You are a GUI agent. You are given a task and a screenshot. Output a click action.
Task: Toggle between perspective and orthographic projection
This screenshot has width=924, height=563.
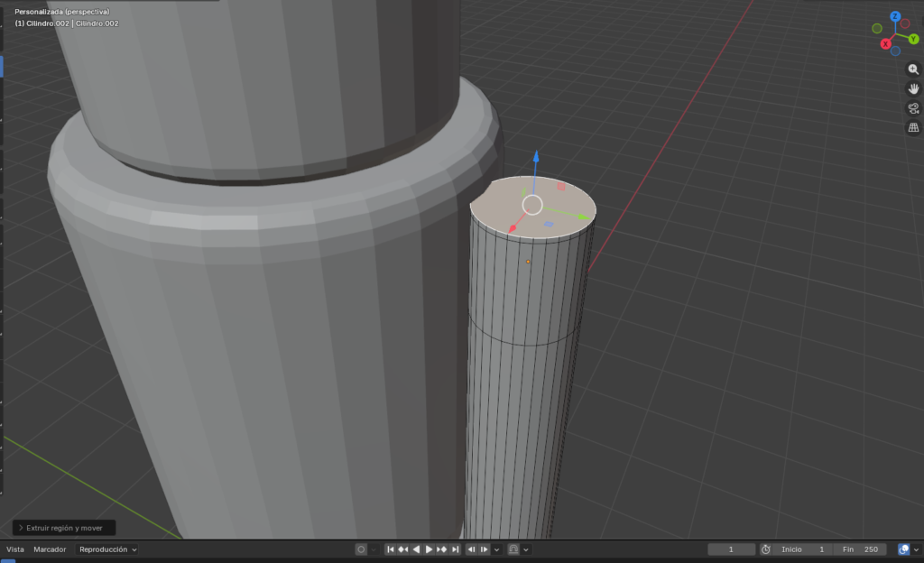point(912,127)
